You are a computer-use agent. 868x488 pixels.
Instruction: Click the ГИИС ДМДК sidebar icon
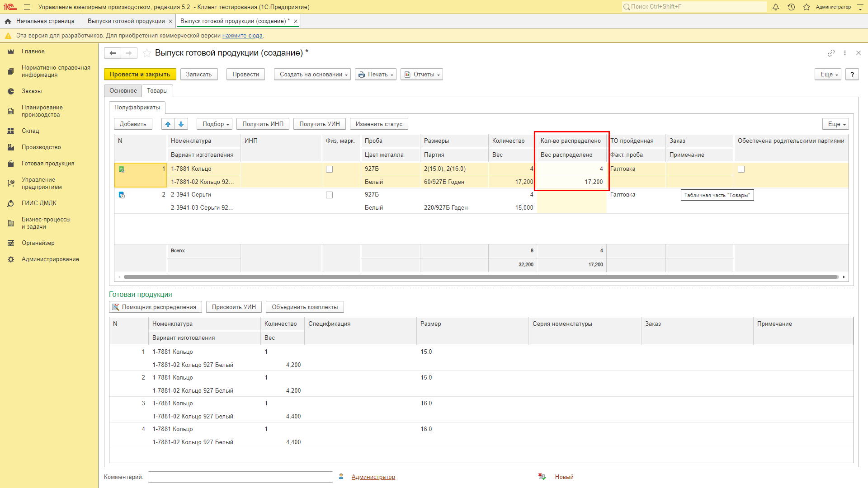(11, 203)
